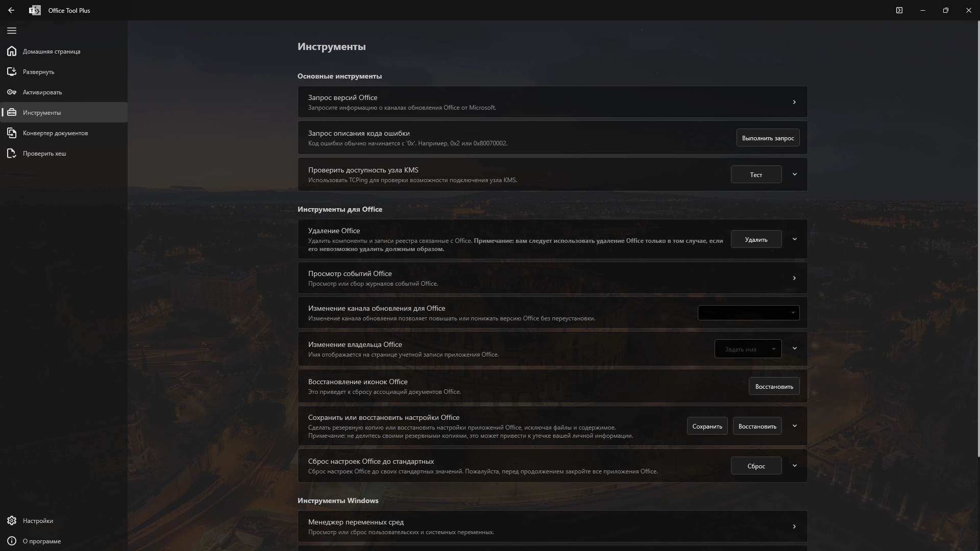Viewport: 980px width, 551px height.
Task: Open the Домашняя страница home icon
Action: [12, 51]
